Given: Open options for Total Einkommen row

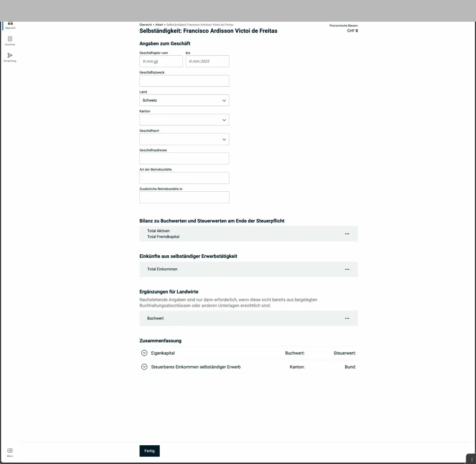Looking at the screenshot, I should tap(347, 269).
